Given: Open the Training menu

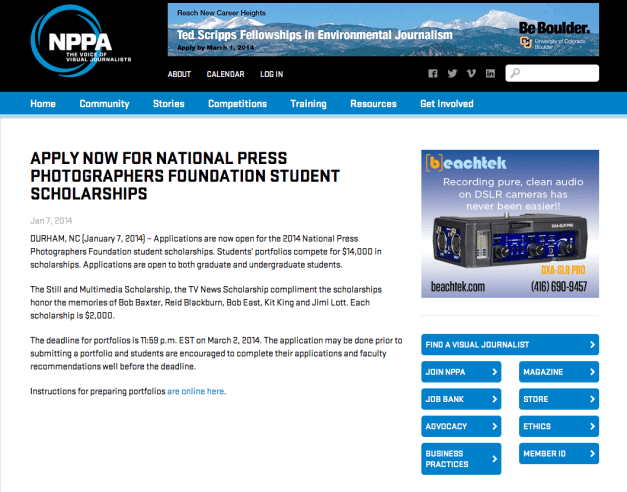Looking at the screenshot, I should [x=308, y=104].
